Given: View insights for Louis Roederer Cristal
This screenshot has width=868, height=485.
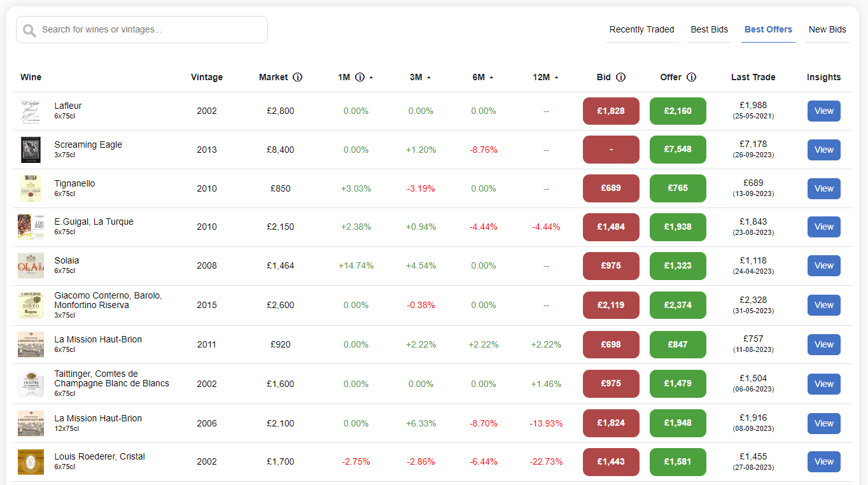Looking at the screenshot, I should tap(823, 461).
